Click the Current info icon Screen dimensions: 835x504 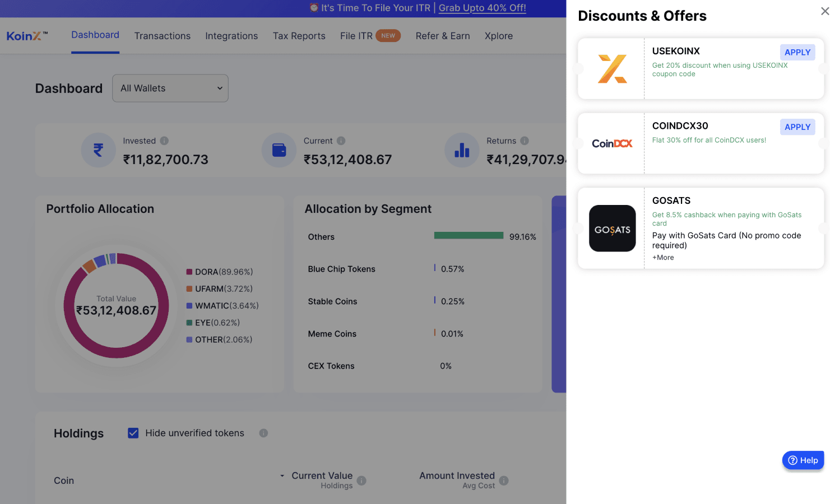[341, 141]
